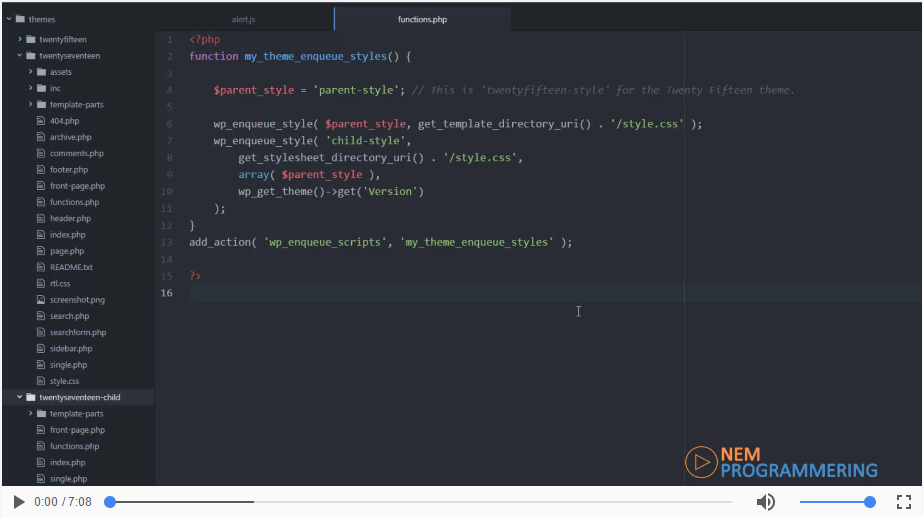Expand the twentyfifteen folder

(x=19, y=39)
